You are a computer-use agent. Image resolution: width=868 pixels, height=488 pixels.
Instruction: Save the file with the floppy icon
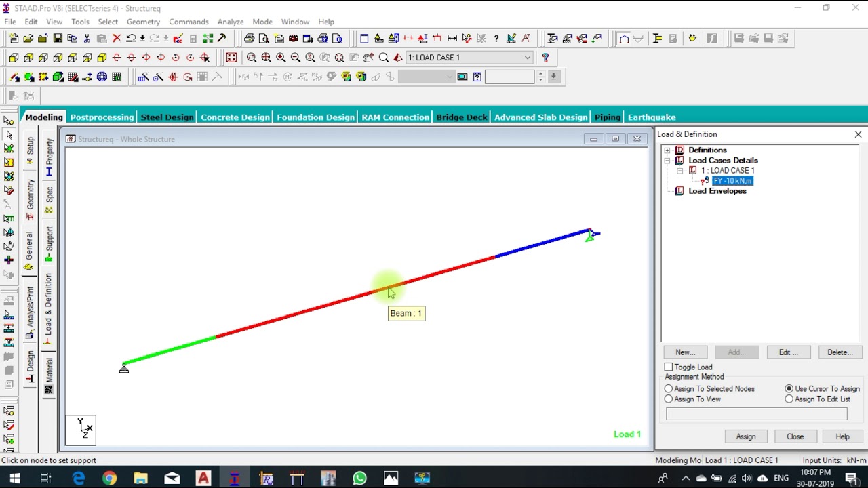(x=58, y=39)
